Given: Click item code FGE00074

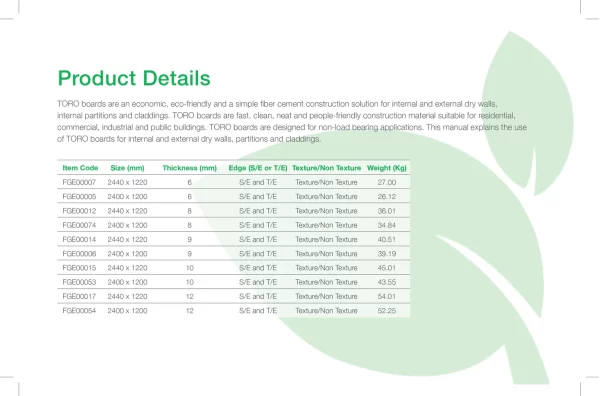Looking at the screenshot, I should tap(79, 225).
